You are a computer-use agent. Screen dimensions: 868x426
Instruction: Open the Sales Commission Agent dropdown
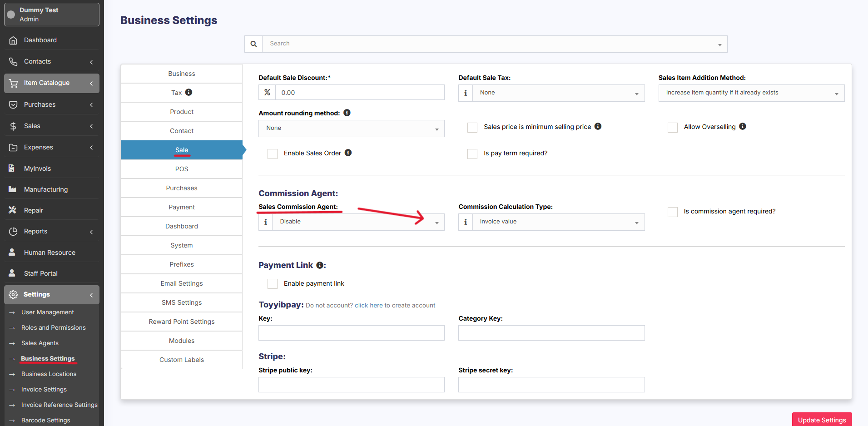(358, 222)
